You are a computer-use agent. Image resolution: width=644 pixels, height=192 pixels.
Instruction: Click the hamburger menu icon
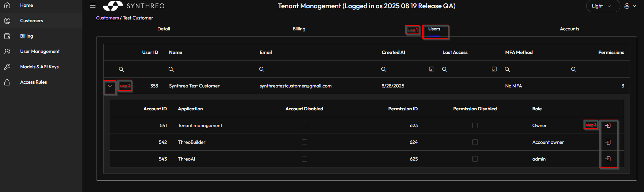click(92, 6)
